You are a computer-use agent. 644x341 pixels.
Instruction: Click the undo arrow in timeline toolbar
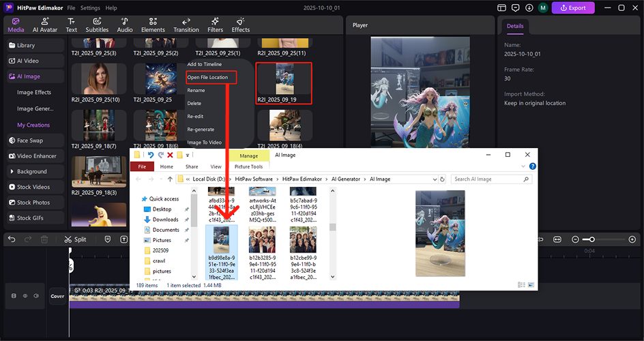click(12, 239)
